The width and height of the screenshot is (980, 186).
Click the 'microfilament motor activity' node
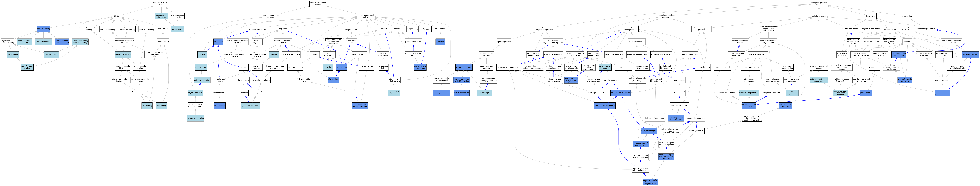click(x=178, y=29)
